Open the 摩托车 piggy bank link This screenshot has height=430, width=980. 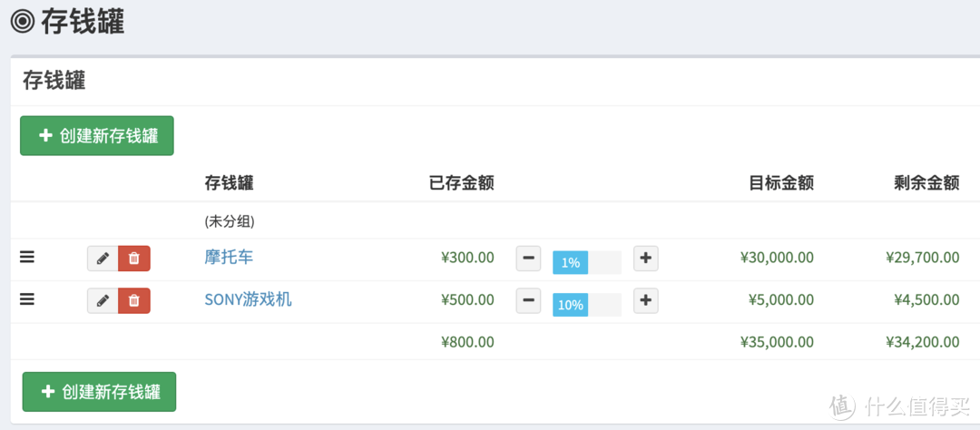(229, 258)
